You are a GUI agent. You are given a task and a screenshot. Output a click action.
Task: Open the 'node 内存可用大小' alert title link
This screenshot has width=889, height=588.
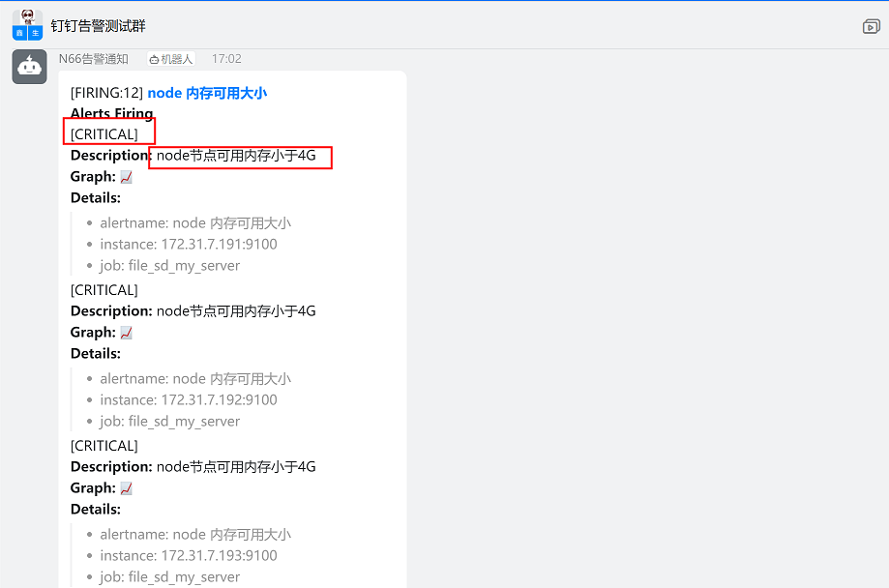(207, 93)
